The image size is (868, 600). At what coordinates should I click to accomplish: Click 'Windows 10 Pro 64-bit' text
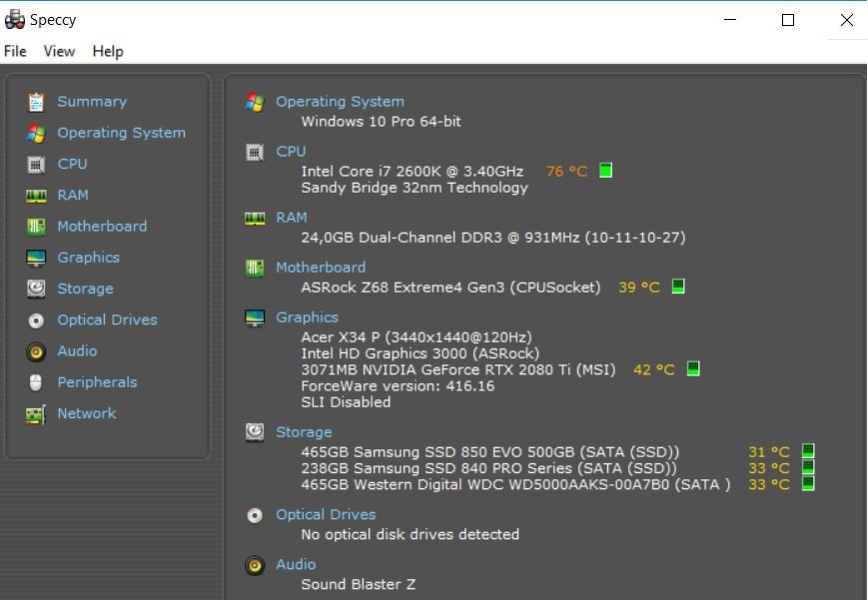(x=381, y=121)
